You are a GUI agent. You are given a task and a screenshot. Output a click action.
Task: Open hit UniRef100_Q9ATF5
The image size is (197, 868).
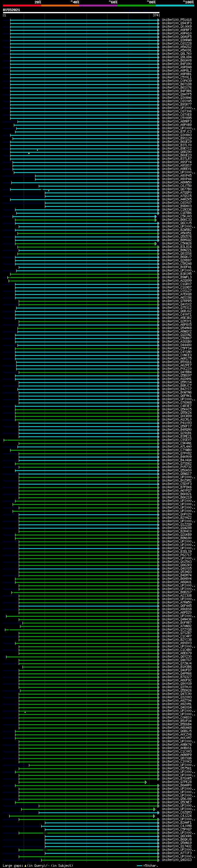pyautogui.click(x=177, y=94)
